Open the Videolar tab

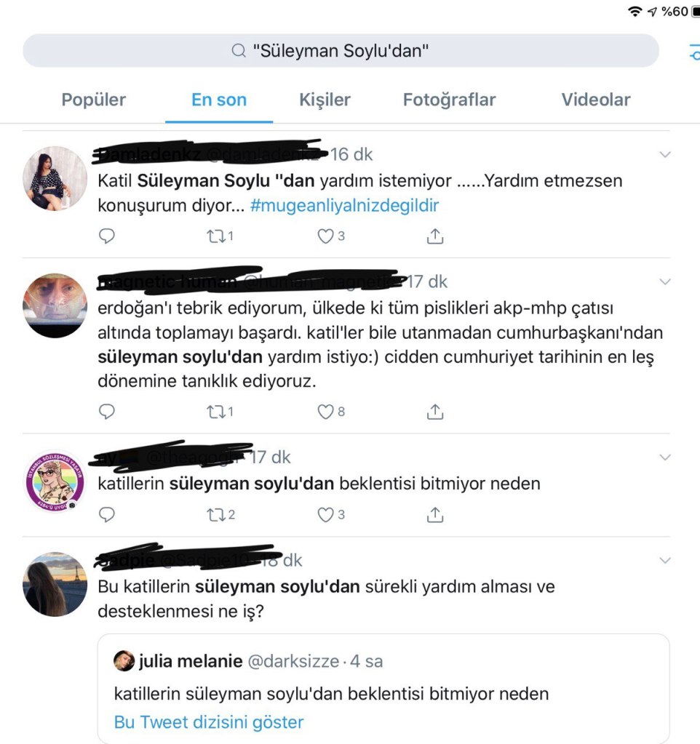596,100
